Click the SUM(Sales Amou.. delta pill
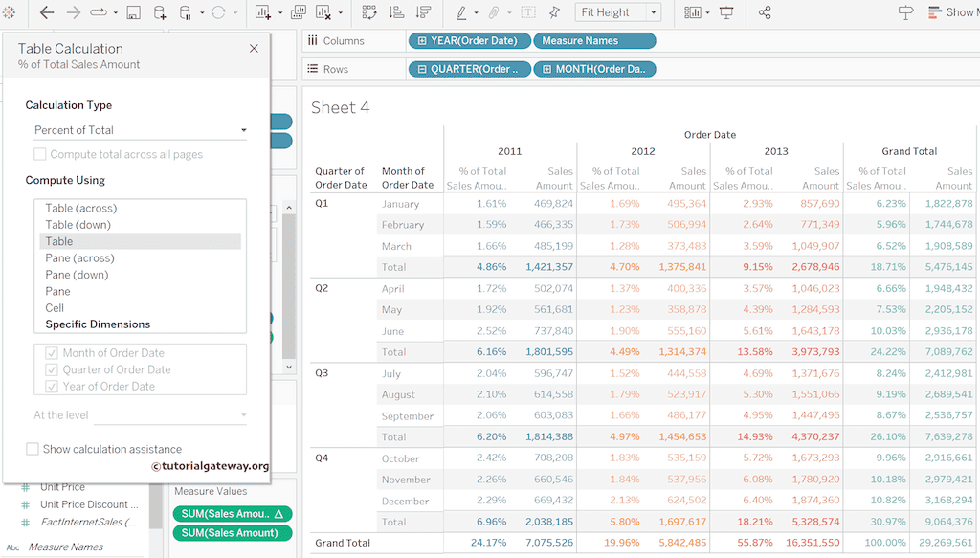This screenshot has height=558, width=980. pos(233,514)
